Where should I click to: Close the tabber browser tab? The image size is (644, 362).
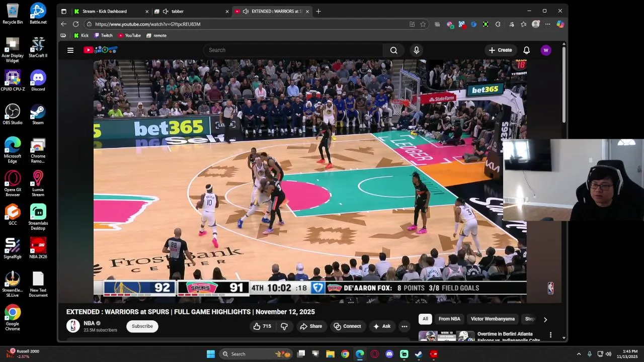[x=227, y=11]
